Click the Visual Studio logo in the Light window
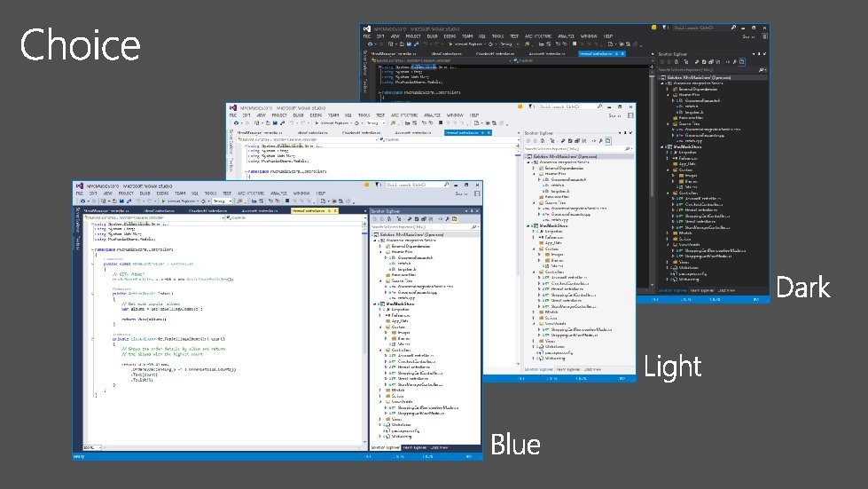Screen dimensions: 868x489 pyautogui.click(x=233, y=108)
